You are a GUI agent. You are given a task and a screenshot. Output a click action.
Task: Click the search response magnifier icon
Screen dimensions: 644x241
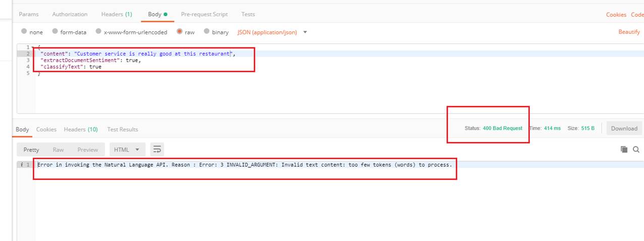(x=636, y=150)
